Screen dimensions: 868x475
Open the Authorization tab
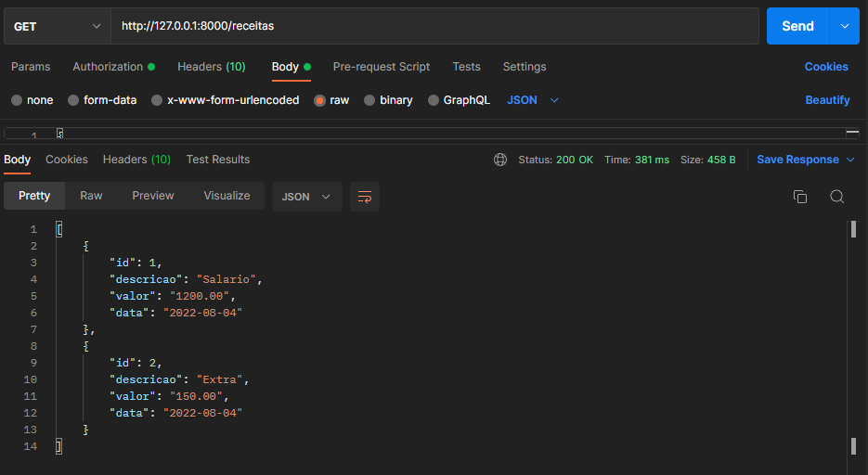pyautogui.click(x=113, y=67)
